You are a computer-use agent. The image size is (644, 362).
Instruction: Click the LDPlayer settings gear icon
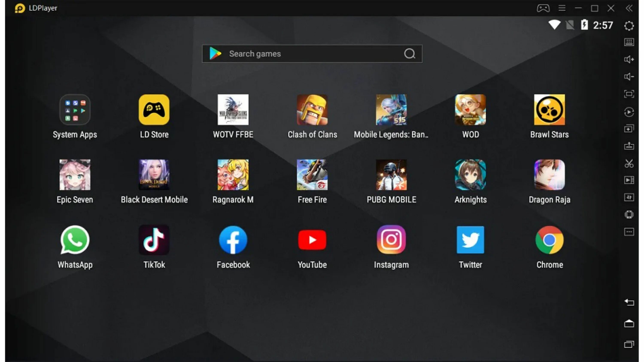point(629,25)
